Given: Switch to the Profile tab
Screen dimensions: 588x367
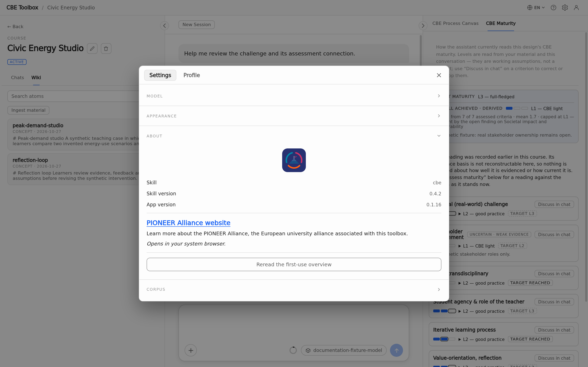Looking at the screenshot, I should pyautogui.click(x=192, y=75).
